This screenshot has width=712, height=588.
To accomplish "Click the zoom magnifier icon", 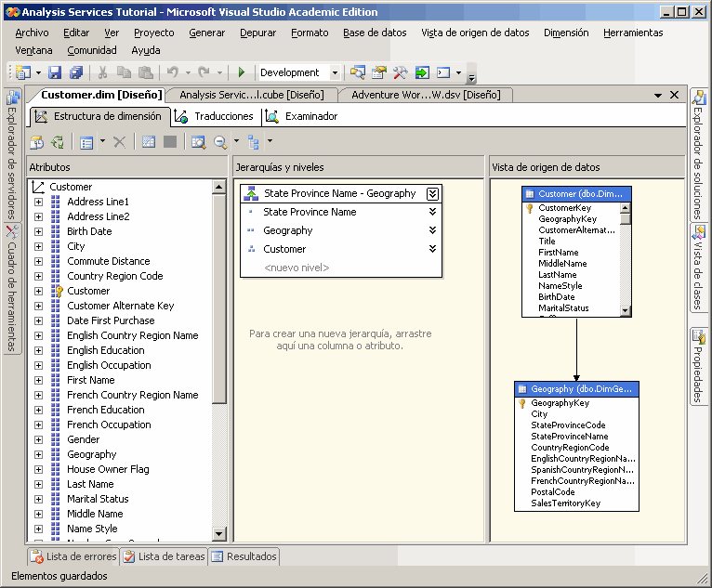I will tap(220, 142).
